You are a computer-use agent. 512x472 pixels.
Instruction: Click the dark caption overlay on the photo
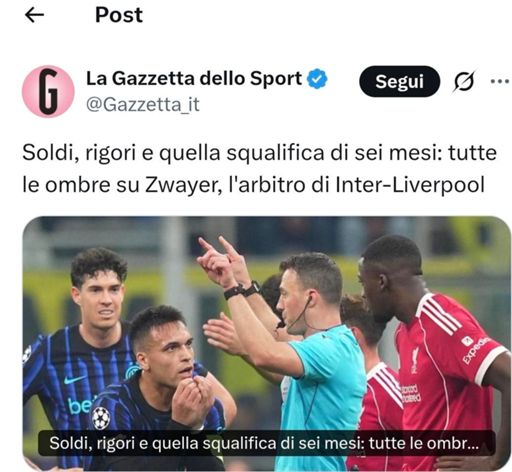[x=266, y=444]
